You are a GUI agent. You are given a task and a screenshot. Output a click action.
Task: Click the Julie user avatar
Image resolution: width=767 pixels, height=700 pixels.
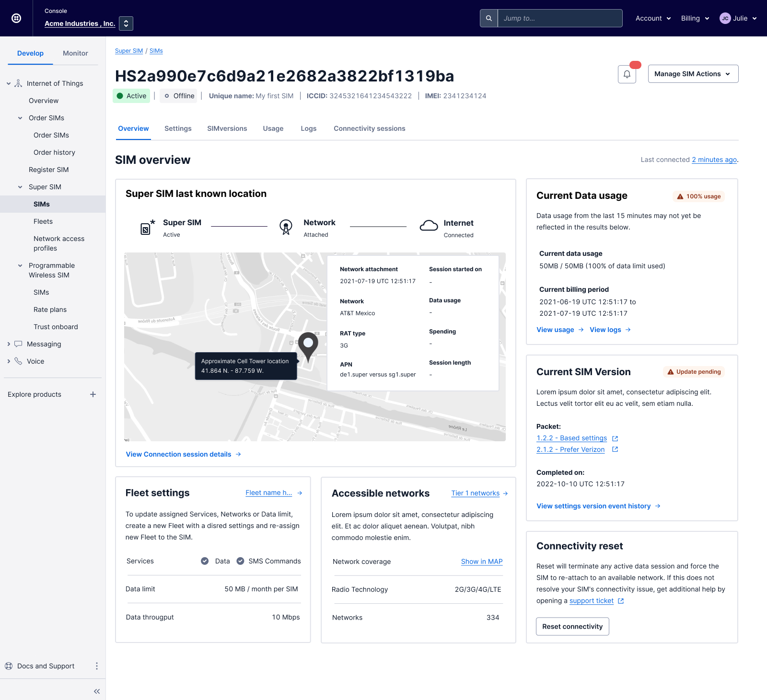pos(725,18)
